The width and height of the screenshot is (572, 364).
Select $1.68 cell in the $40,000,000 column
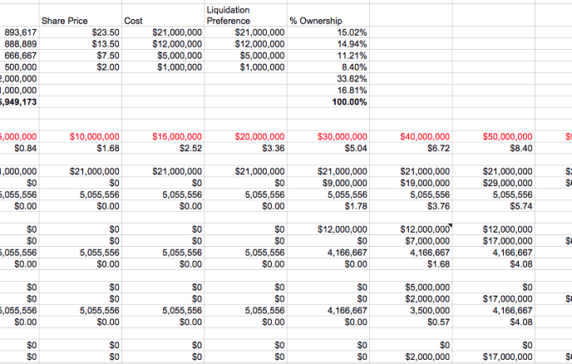tap(411, 264)
